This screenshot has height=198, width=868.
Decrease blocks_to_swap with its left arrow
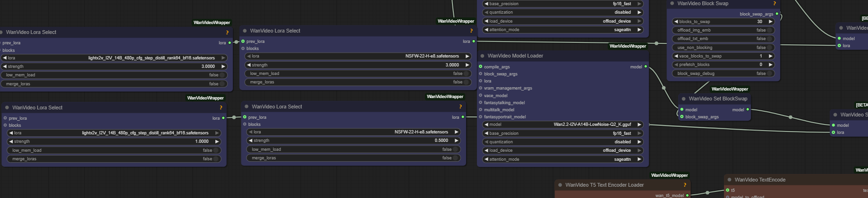click(x=676, y=22)
